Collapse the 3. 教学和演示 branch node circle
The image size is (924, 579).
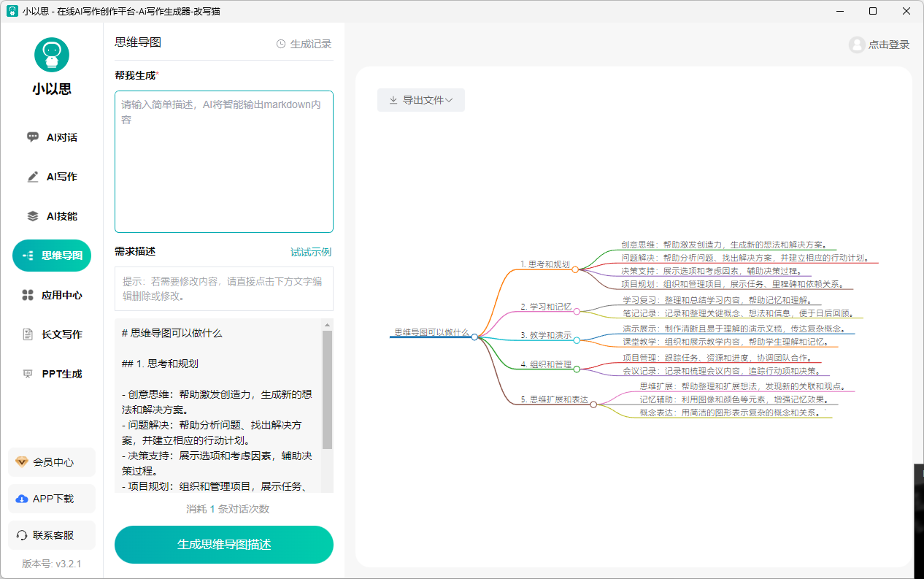click(577, 340)
